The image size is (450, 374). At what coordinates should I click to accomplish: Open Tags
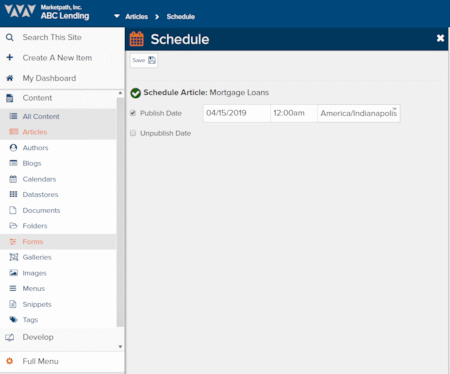30,320
